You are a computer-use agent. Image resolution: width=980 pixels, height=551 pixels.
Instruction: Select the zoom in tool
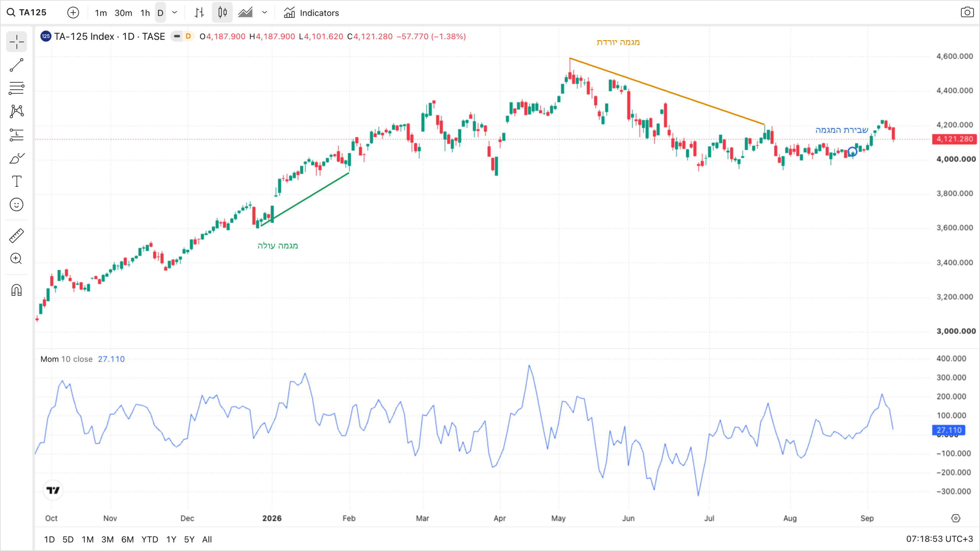[16, 259]
